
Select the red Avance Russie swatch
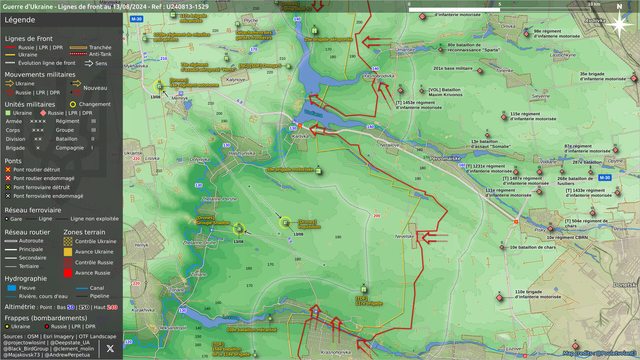coord(68,273)
